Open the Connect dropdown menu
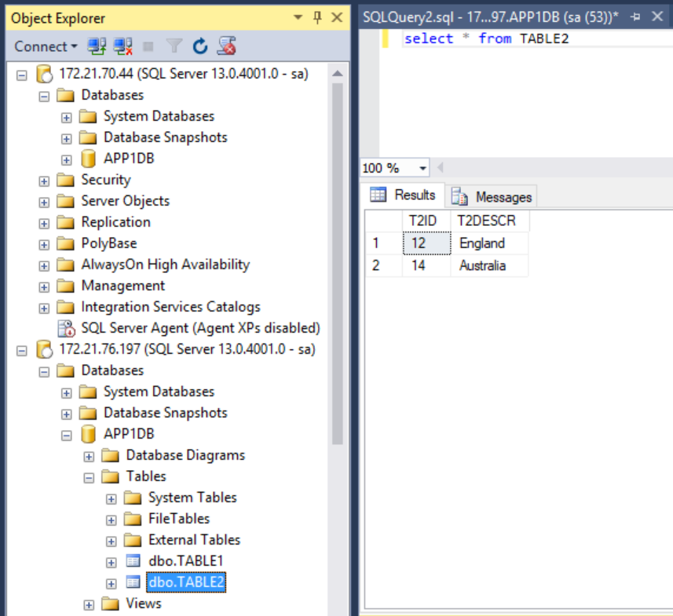This screenshot has width=673, height=616. point(43,46)
